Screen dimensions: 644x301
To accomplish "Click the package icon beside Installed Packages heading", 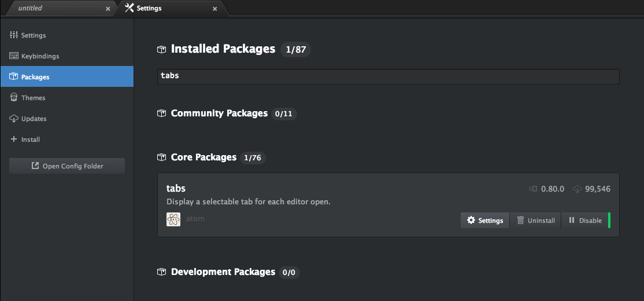I will coord(162,50).
